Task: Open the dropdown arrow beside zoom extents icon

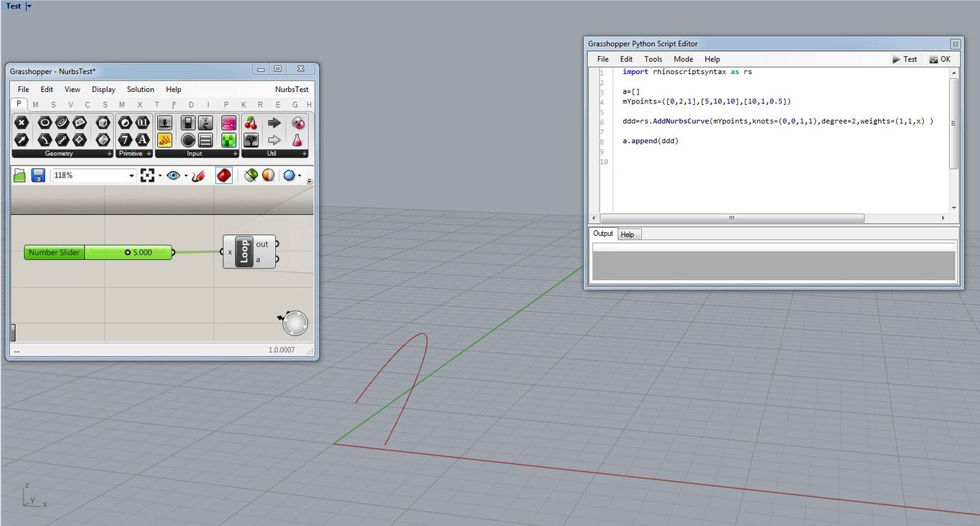Action: pyautogui.click(x=159, y=176)
